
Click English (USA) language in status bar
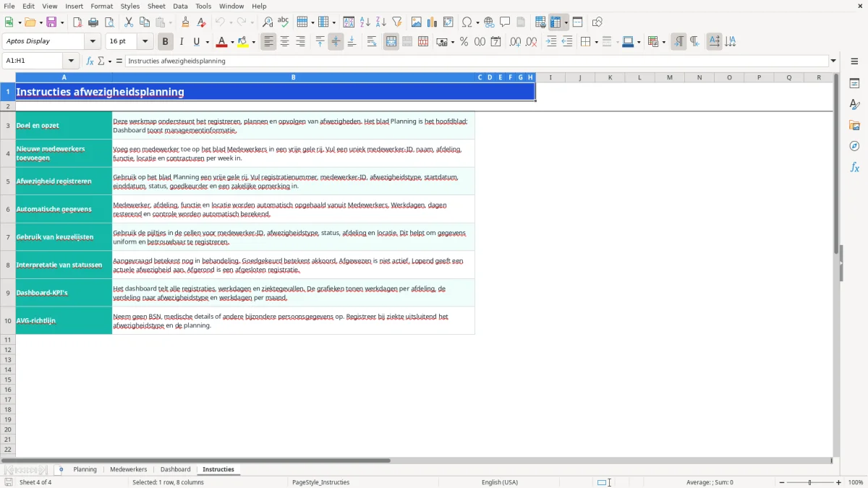coord(500,482)
